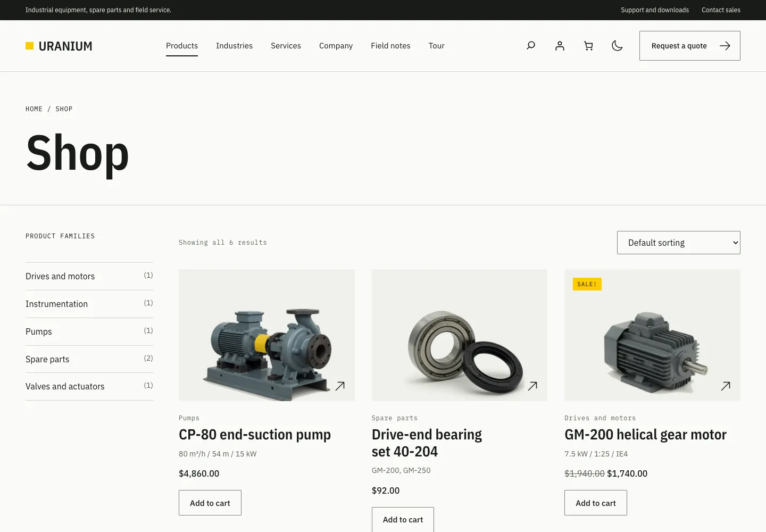Open the GM-200 gear motor product image
The image size is (766, 532).
[x=652, y=335]
